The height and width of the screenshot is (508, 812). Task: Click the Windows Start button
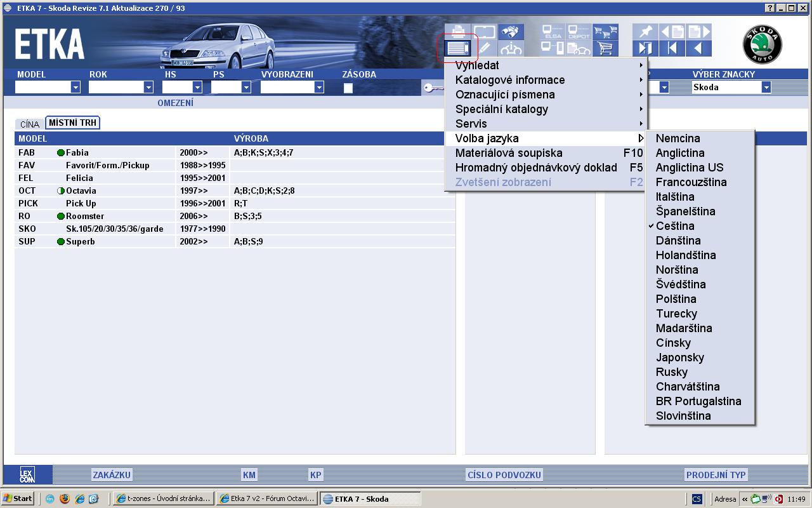18,498
